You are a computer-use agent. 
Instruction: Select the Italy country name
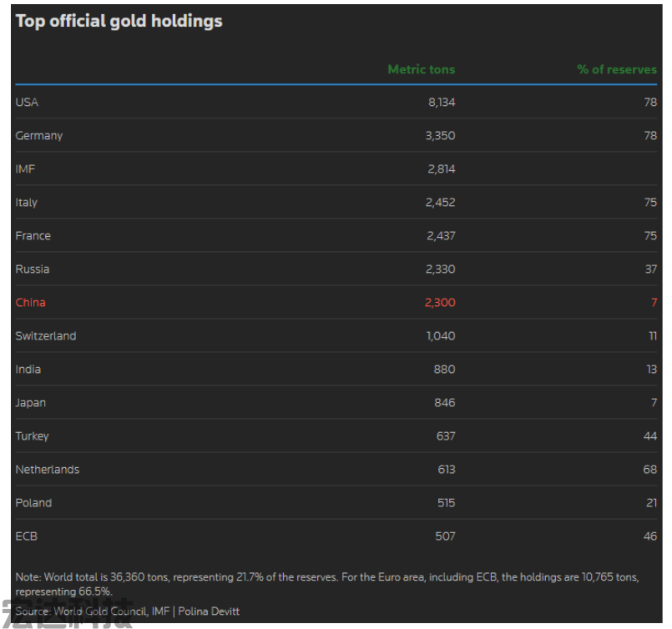pyautogui.click(x=26, y=202)
